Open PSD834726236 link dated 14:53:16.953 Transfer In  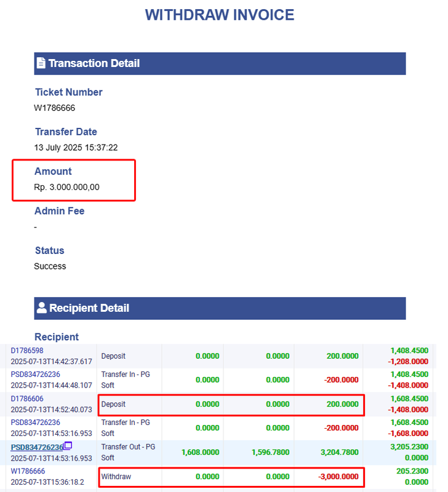pyautogui.click(x=36, y=423)
